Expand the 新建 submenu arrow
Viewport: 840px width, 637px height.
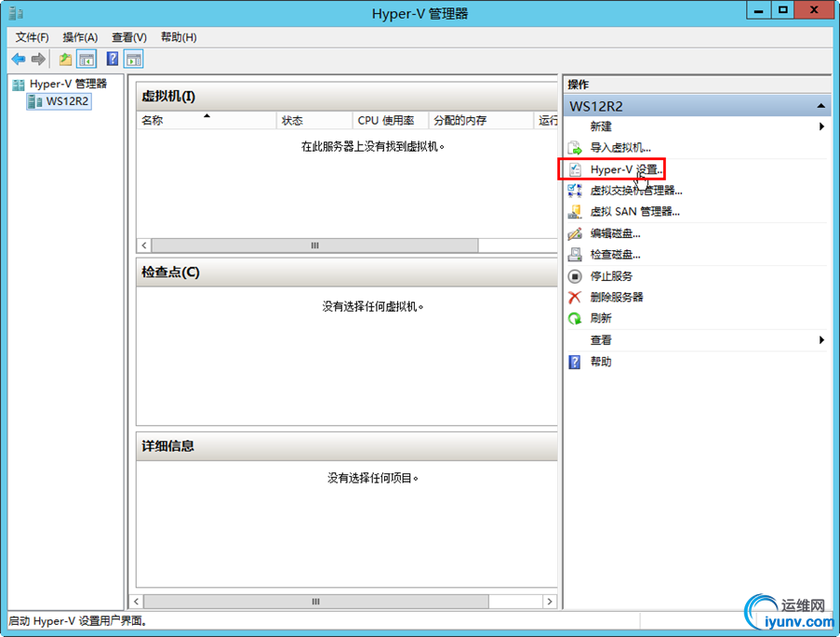coord(821,126)
